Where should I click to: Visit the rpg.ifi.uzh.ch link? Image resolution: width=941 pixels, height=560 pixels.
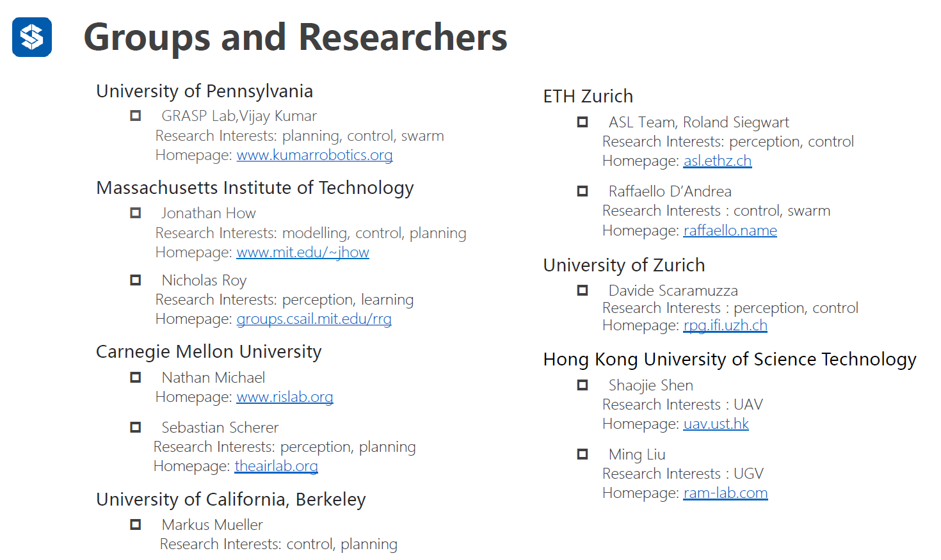[725, 325]
